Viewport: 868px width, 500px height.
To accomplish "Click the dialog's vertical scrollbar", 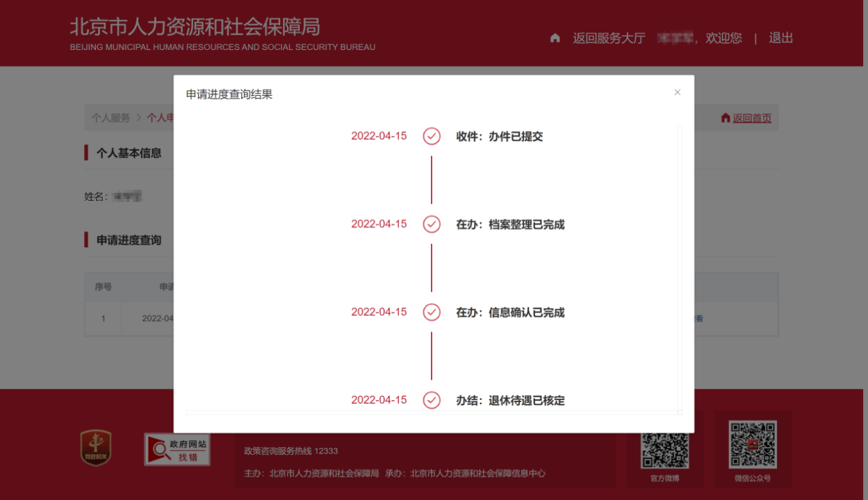I will click(680, 267).
